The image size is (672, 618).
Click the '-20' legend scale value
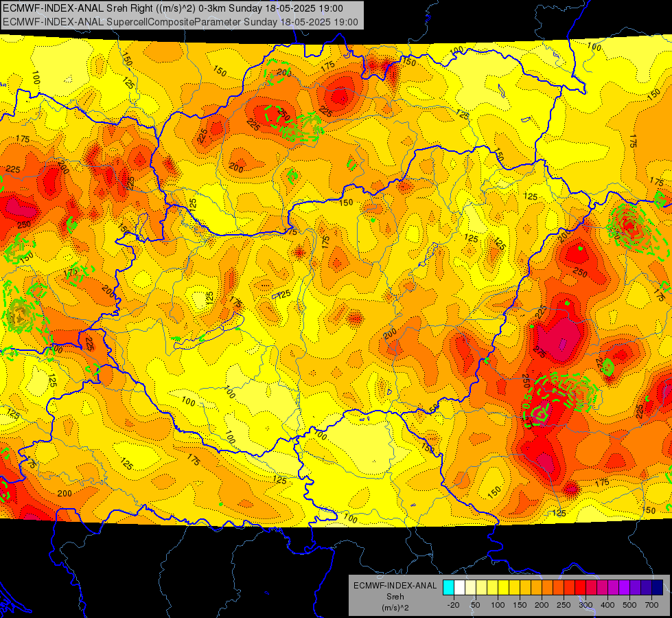[x=453, y=605]
